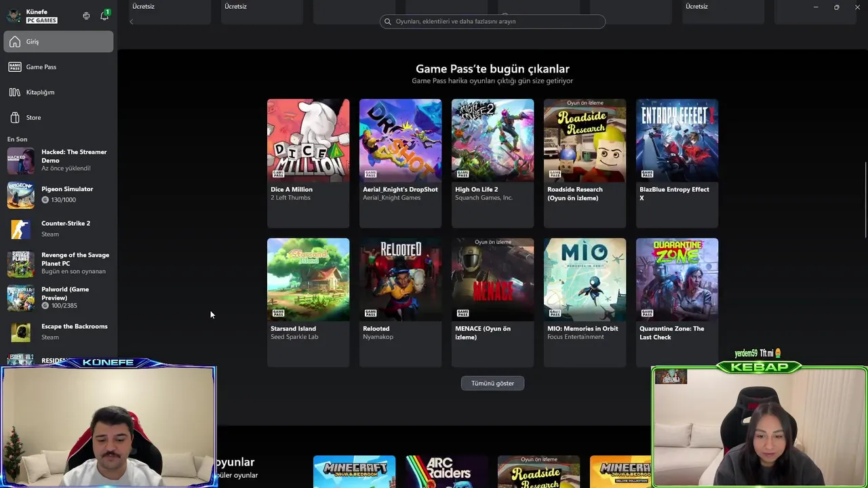The image size is (868, 488).
Task: Open the Store bag icon
Action: [x=15, y=117]
